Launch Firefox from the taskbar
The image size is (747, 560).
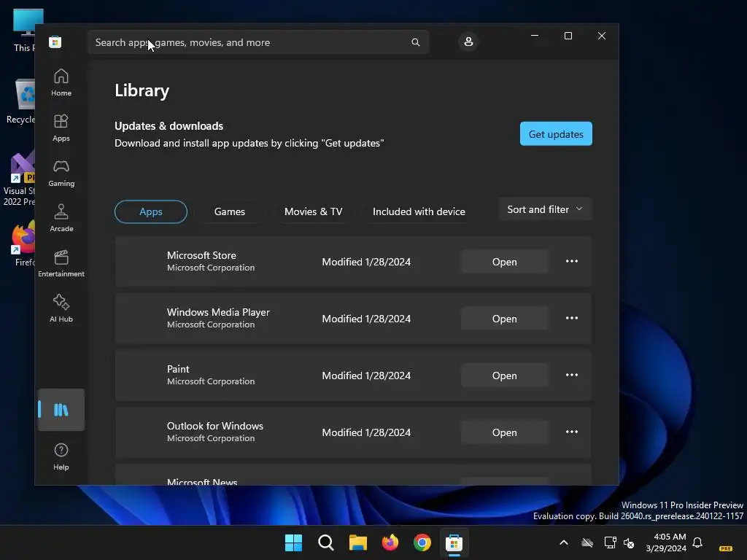[390, 542]
